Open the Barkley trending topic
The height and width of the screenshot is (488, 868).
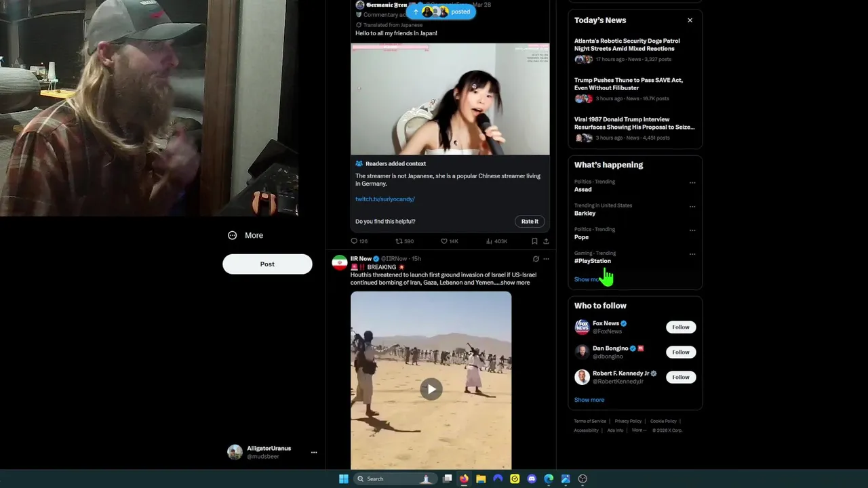pos(585,213)
